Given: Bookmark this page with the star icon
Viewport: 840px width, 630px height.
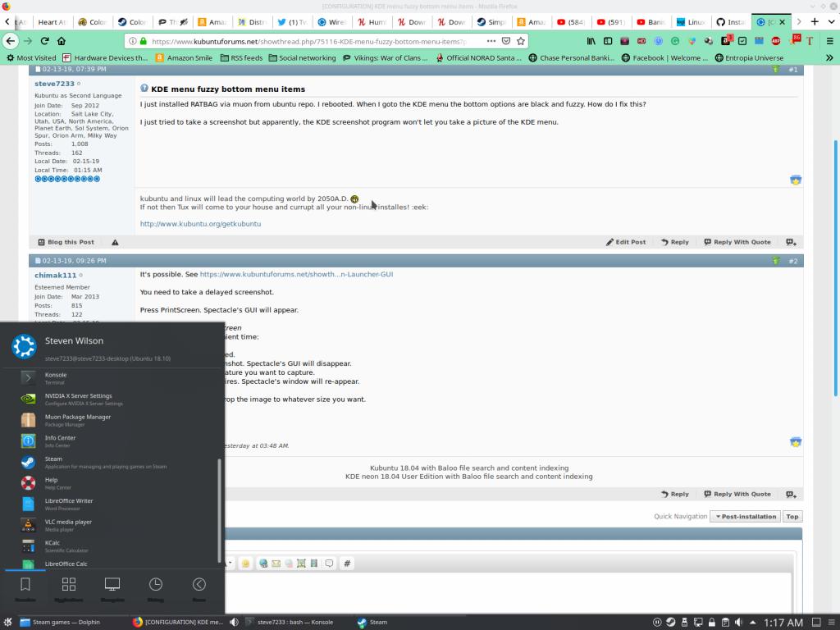Looking at the screenshot, I should tap(520, 40).
